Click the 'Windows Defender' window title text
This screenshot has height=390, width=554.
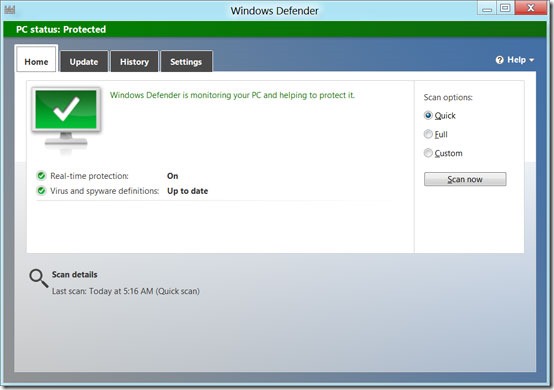pyautogui.click(x=275, y=11)
